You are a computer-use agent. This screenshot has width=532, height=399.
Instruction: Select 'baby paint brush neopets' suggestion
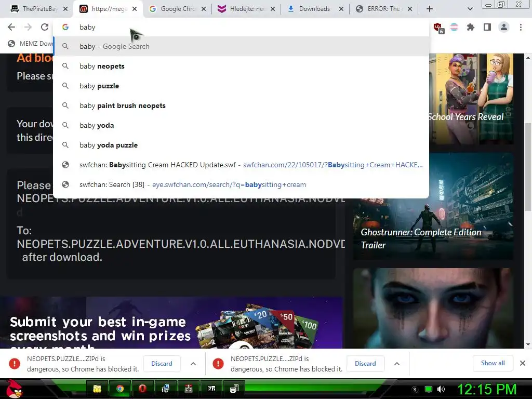click(241, 105)
